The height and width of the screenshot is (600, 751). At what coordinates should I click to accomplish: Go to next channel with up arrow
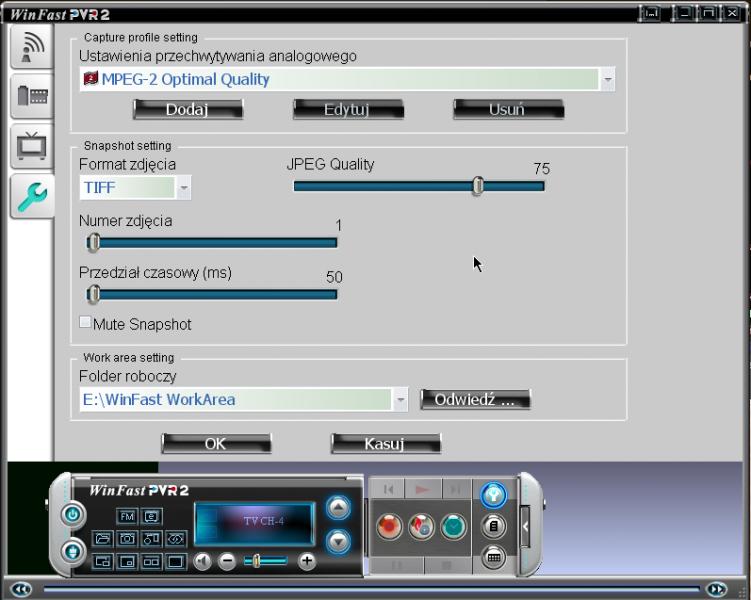[338, 508]
